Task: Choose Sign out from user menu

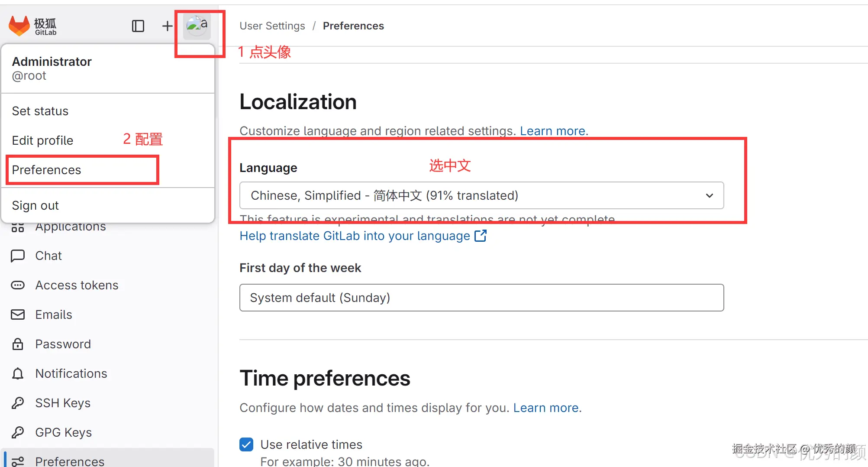Action: coord(35,205)
